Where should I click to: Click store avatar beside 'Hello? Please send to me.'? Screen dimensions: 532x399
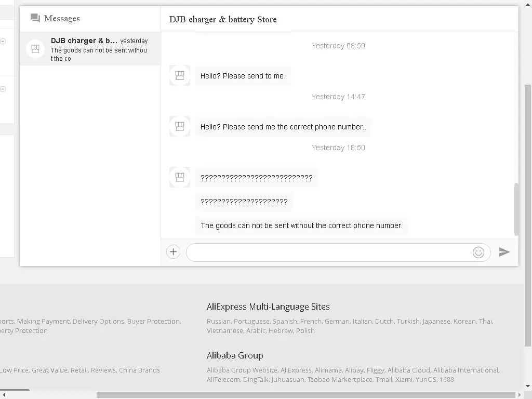coord(180,75)
